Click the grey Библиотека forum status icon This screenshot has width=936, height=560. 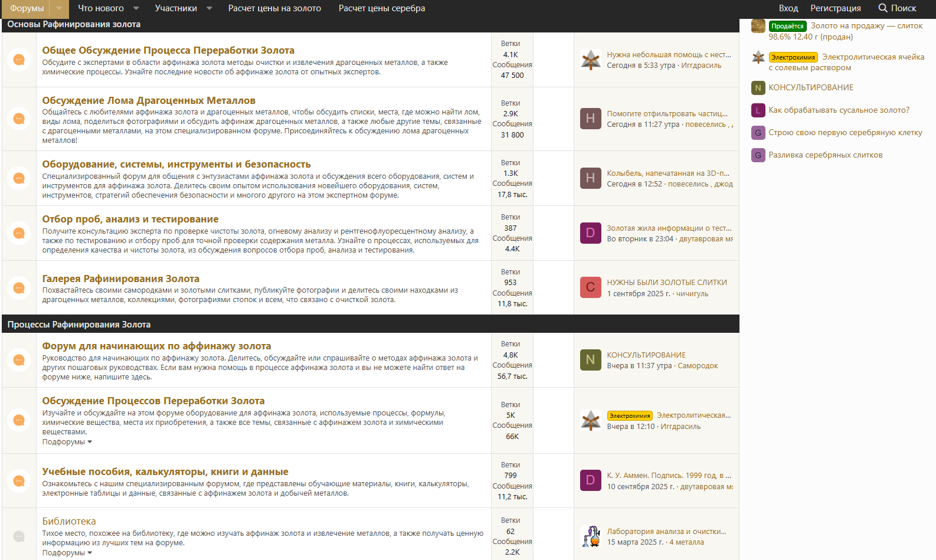click(x=19, y=536)
